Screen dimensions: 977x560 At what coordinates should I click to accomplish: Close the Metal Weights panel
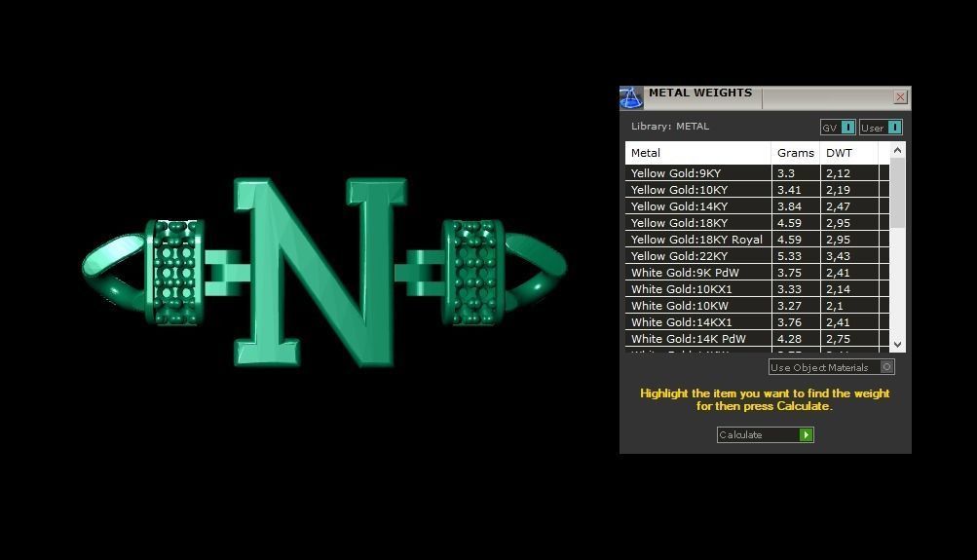pyautogui.click(x=900, y=96)
